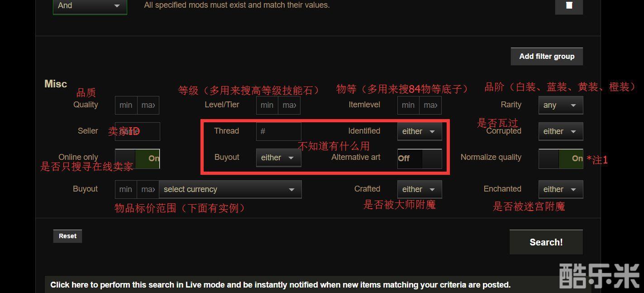Expand the Rarity dropdown

coord(561,105)
